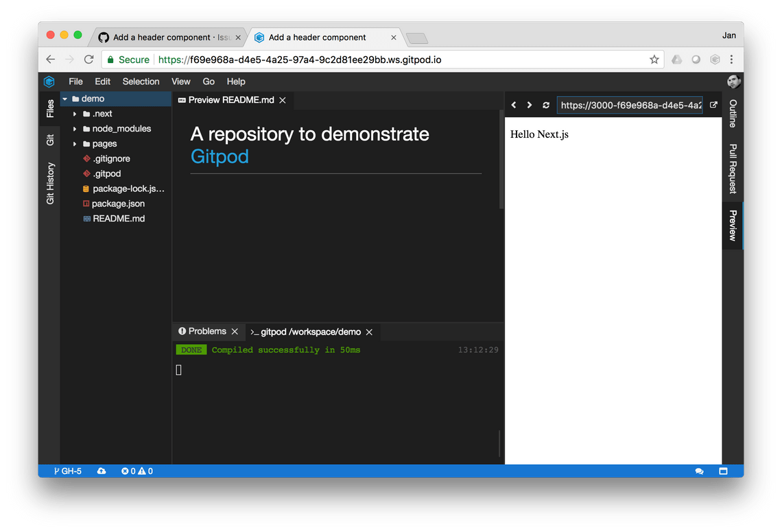This screenshot has height=532, width=782.
Task: Click the Gitpod browser extension icon
Action: [x=715, y=60]
